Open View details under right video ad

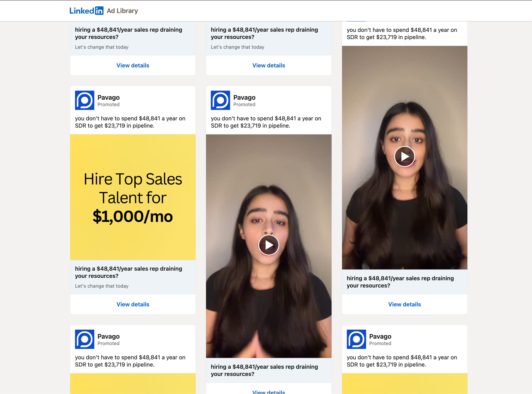(404, 304)
